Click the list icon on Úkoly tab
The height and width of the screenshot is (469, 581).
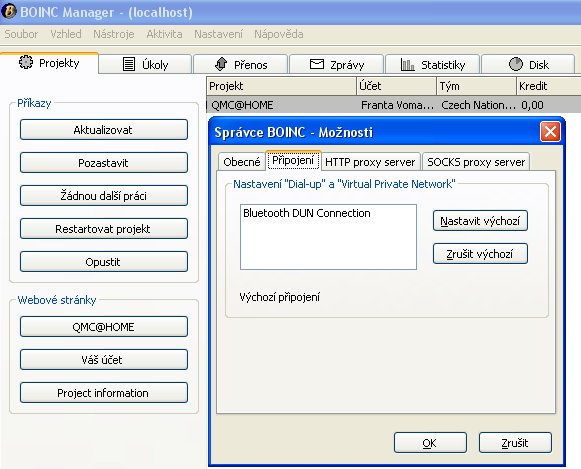pos(129,64)
